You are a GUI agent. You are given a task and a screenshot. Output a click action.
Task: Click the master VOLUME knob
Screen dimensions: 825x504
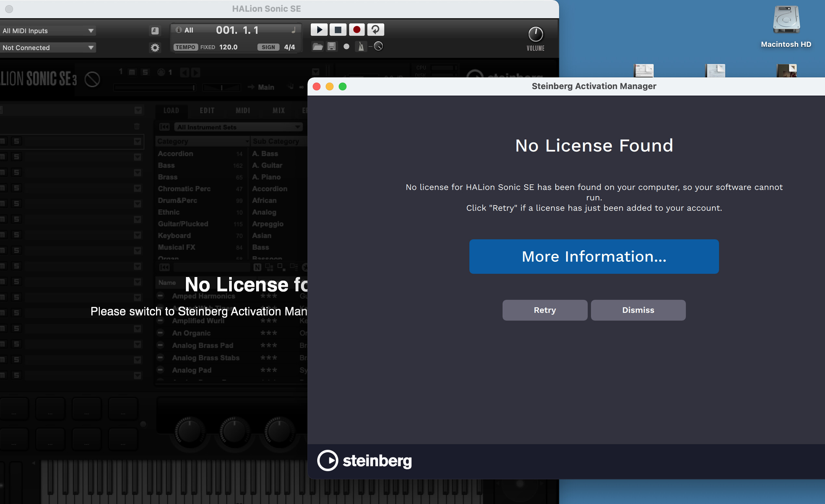[535, 34]
